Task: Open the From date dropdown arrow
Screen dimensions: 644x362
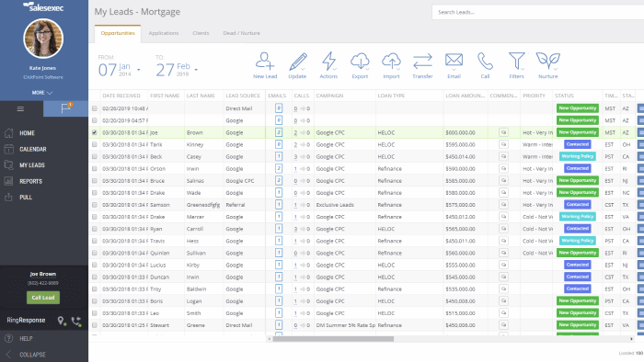Action: (138, 70)
